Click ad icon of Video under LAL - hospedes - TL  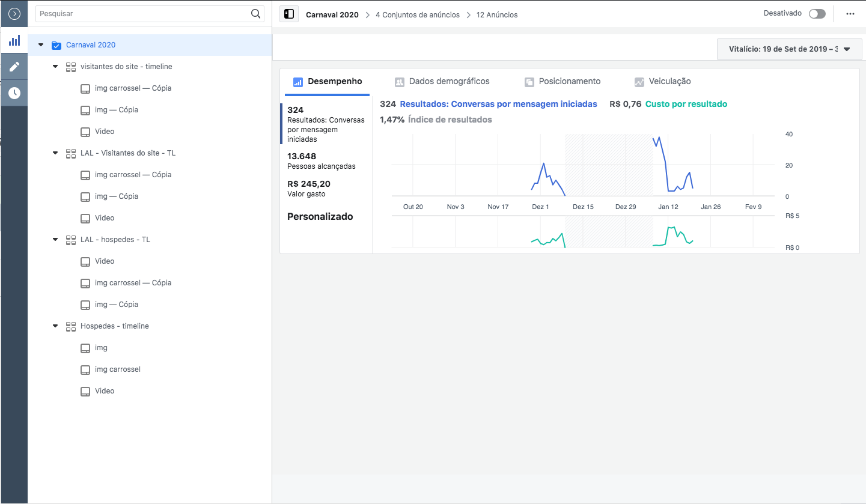[85, 261]
